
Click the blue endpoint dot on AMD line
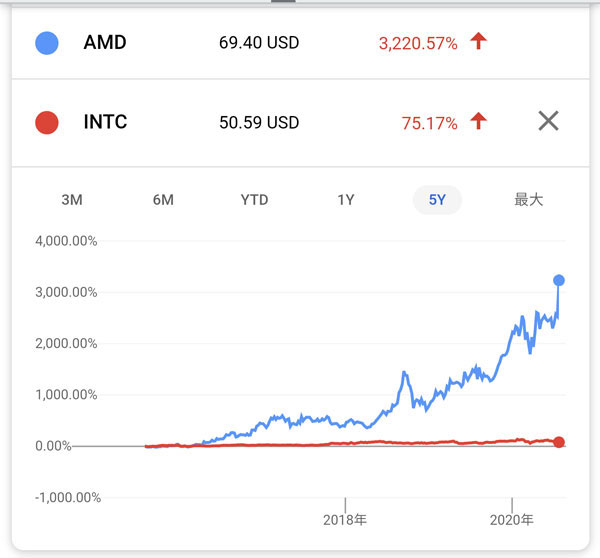[559, 281]
